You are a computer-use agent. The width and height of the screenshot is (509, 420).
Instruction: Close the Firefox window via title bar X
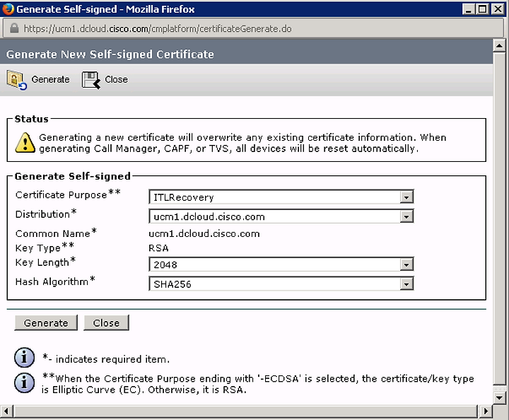point(498,9)
